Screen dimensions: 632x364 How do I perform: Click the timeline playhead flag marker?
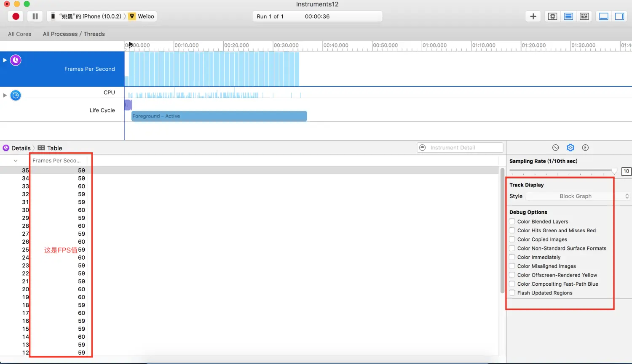[131, 45]
